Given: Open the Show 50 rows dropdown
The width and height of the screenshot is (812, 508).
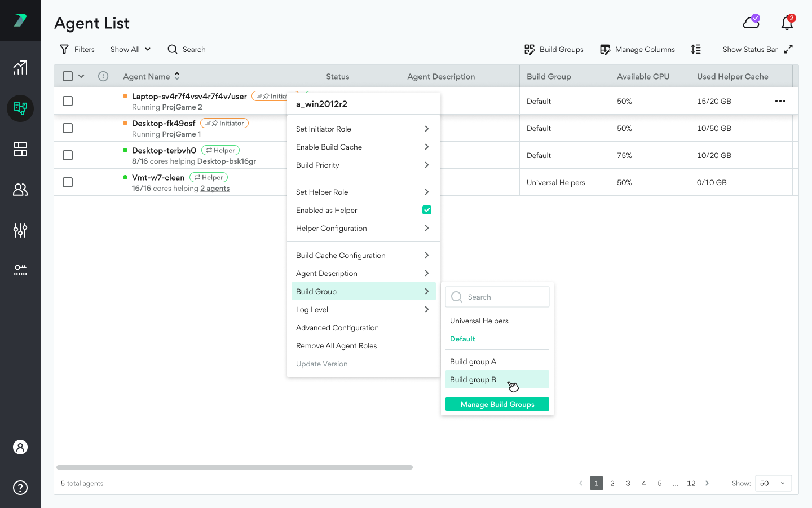Looking at the screenshot, I should [773, 483].
